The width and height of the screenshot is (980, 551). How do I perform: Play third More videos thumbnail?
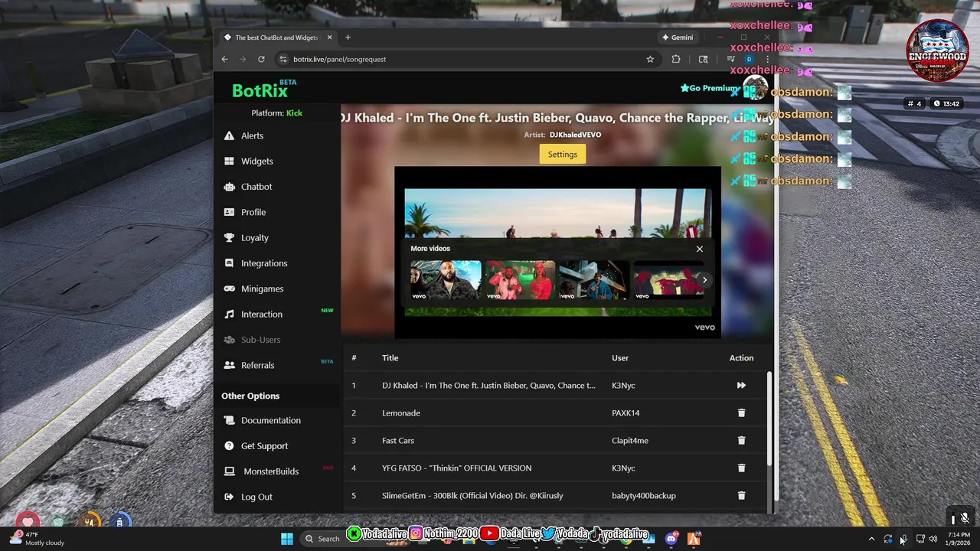click(594, 280)
